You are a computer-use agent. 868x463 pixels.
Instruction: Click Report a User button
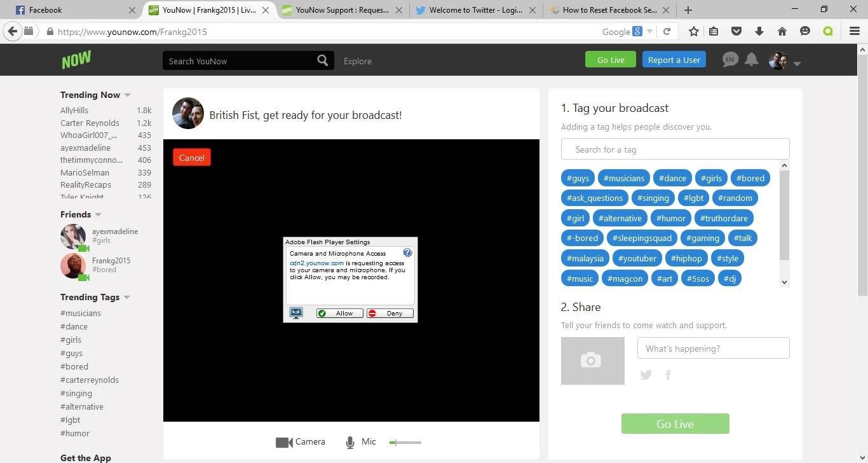tap(674, 60)
